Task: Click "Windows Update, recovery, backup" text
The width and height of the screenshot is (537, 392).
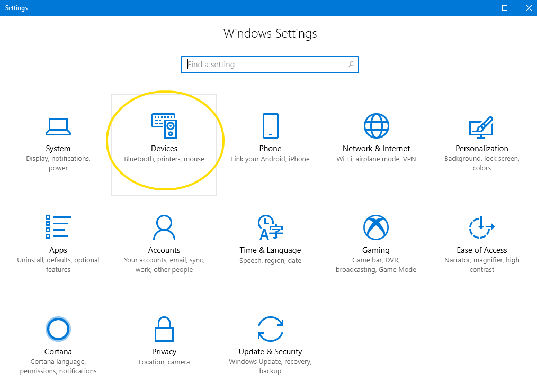Action: coord(270,367)
